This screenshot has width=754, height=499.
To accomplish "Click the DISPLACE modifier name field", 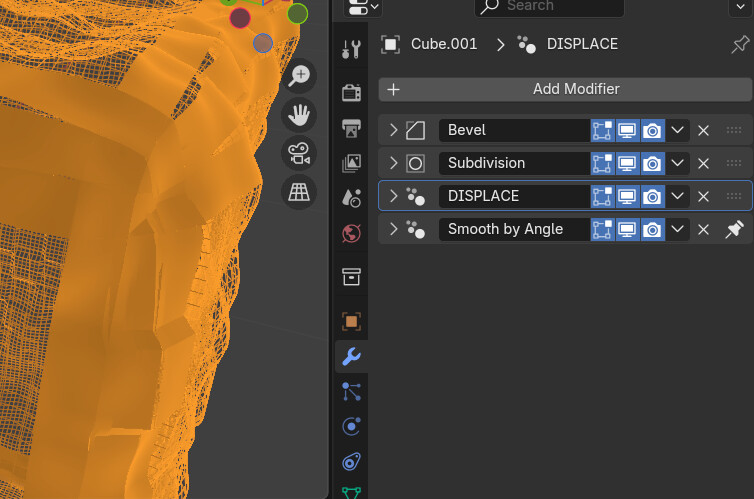I will (x=515, y=196).
